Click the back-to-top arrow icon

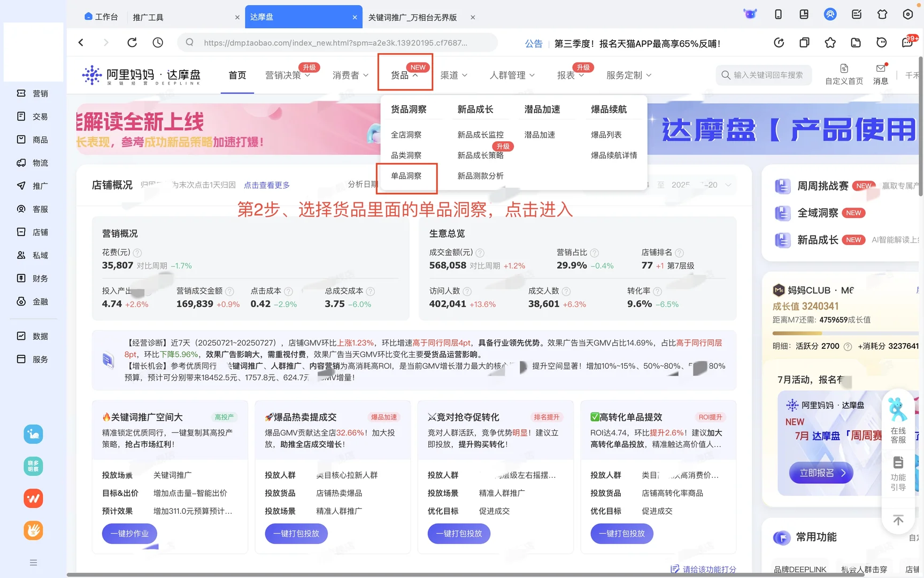898,519
